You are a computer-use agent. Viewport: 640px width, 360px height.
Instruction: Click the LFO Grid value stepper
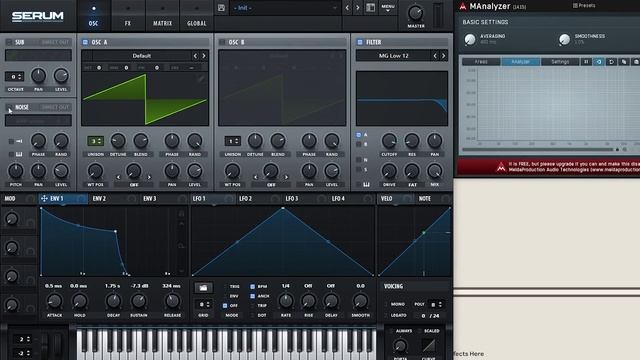[203, 304]
